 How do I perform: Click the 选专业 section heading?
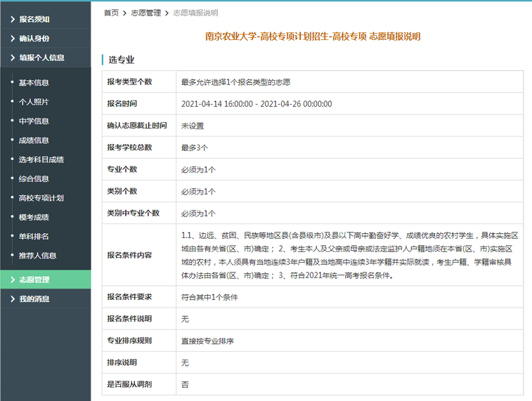click(121, 60)
